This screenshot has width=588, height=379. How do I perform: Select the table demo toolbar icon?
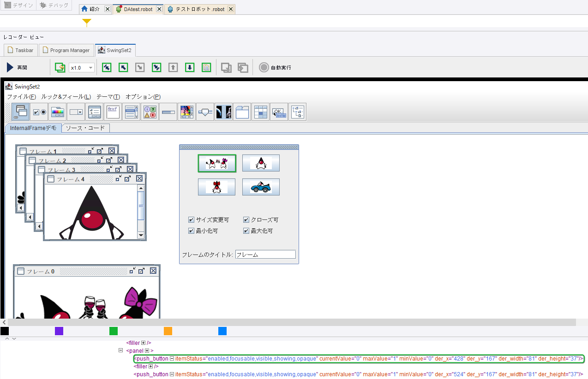(261, 112)
